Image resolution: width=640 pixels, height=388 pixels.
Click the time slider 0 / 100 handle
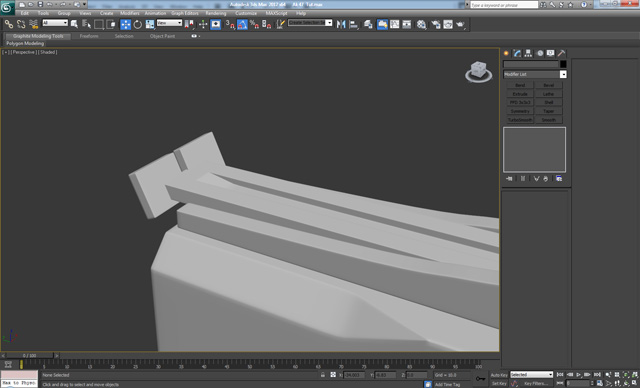tap(29, 356)
